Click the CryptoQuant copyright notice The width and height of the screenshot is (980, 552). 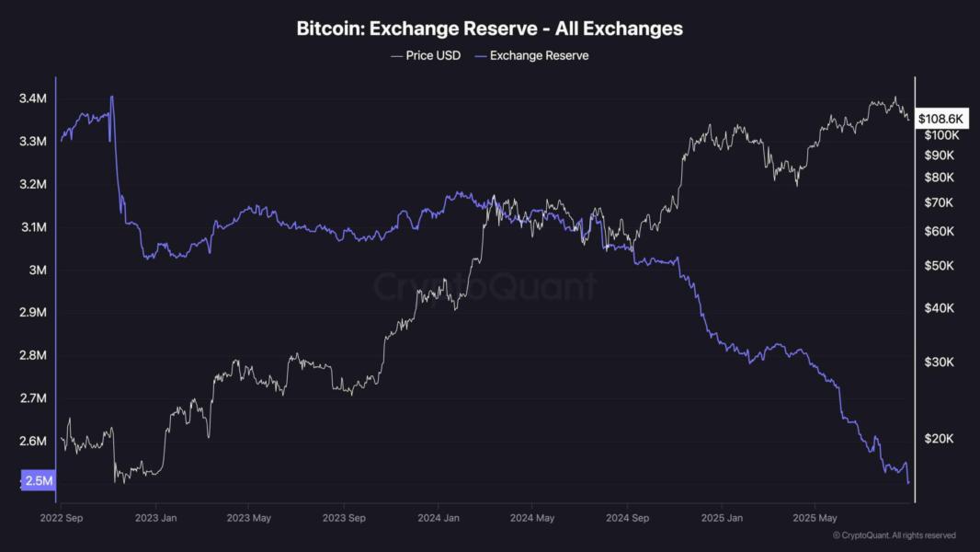pyautogui.click(x=895, y=535)
